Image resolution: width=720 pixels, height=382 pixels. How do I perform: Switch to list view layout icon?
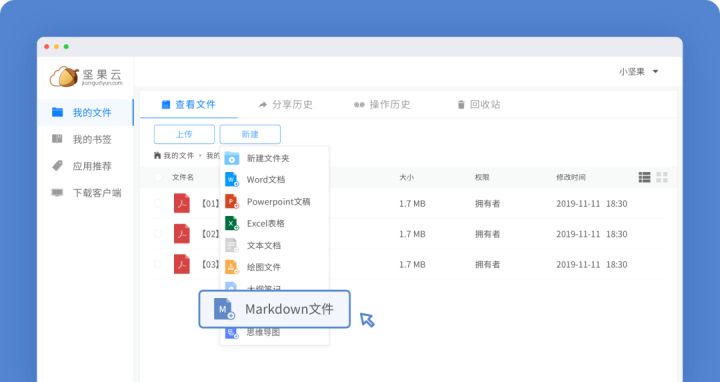click(644, 177)
